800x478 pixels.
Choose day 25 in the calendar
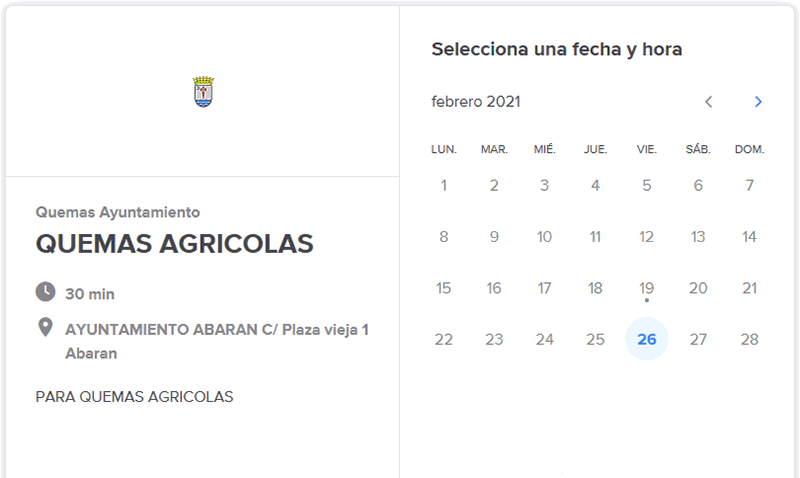[595, 339]
